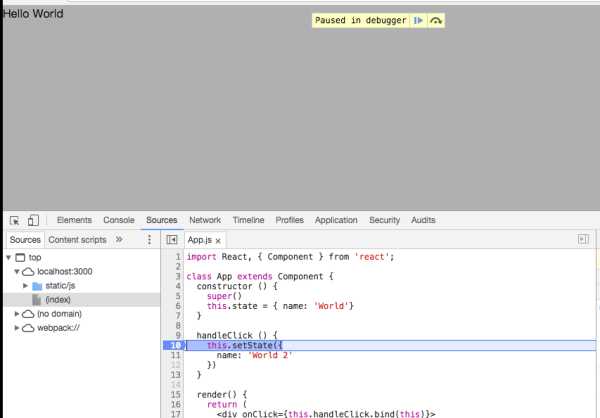This screenshot has height=418, width=600.
Task: Hide the file navigator sidebar
Action: [x=172, y=240]
